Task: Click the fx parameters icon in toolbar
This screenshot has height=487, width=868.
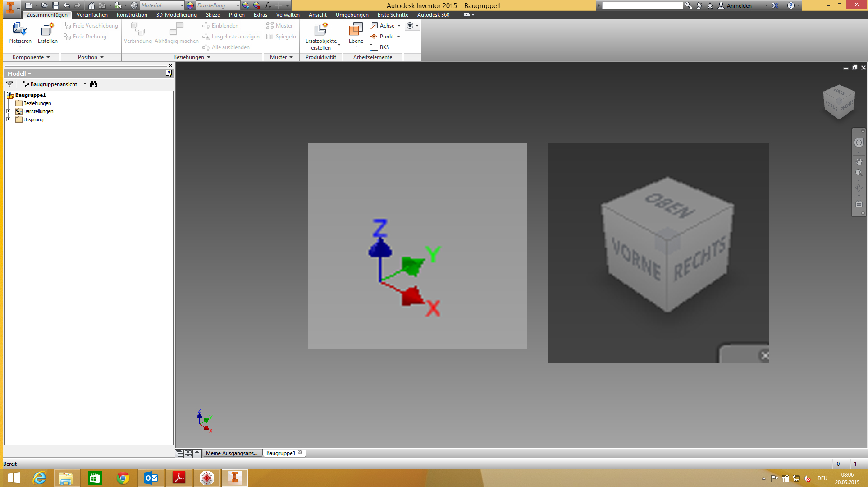Action: point(268,5)
